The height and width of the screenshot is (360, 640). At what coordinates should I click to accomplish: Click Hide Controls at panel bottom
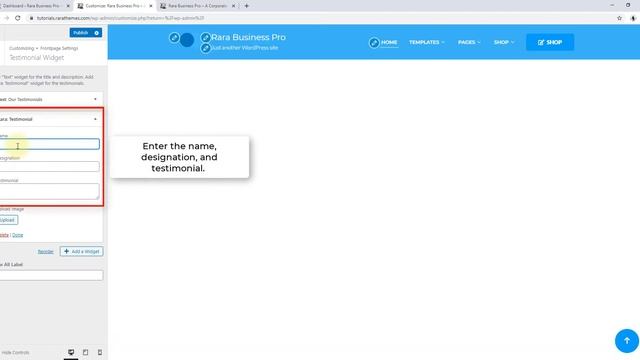coord(15,352)
